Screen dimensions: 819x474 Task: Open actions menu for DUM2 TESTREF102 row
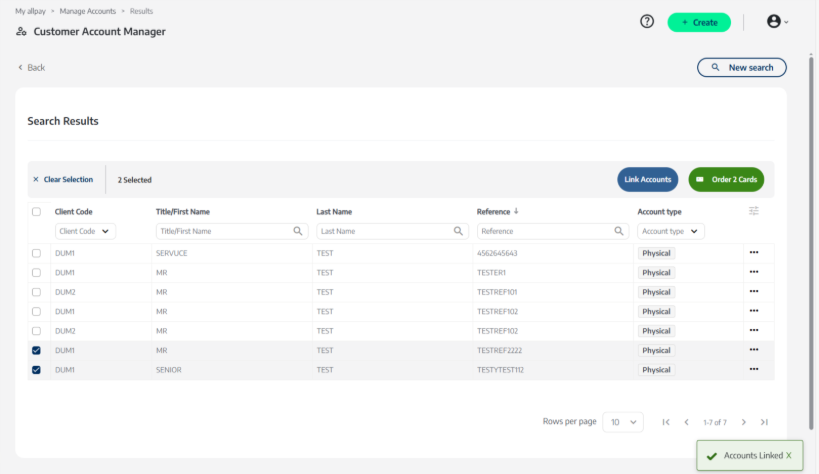pos(754,330)
